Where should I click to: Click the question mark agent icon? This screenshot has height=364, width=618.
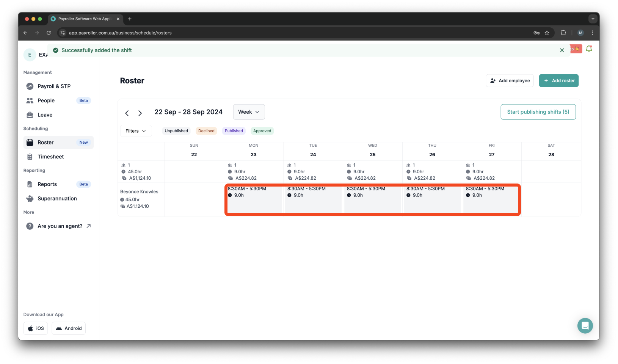click(x=30, y=226)
